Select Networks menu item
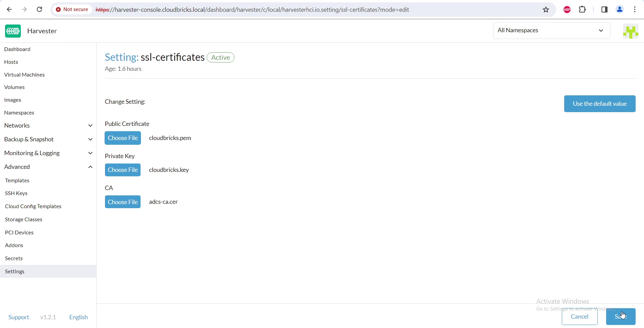 pos(17,126)
